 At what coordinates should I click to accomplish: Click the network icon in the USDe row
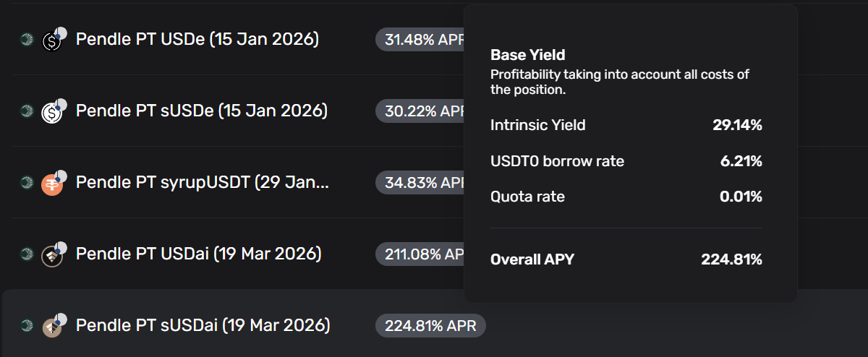point(27,40)
